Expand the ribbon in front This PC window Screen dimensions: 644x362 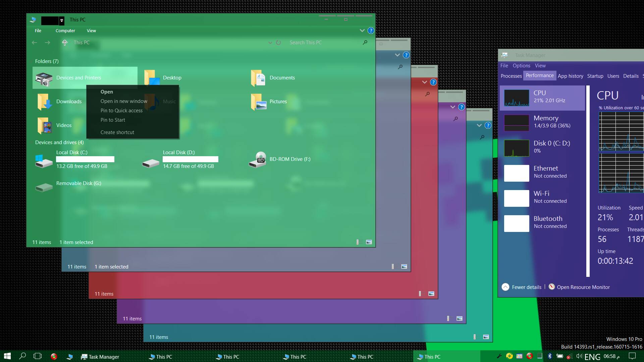coord(362,31)
